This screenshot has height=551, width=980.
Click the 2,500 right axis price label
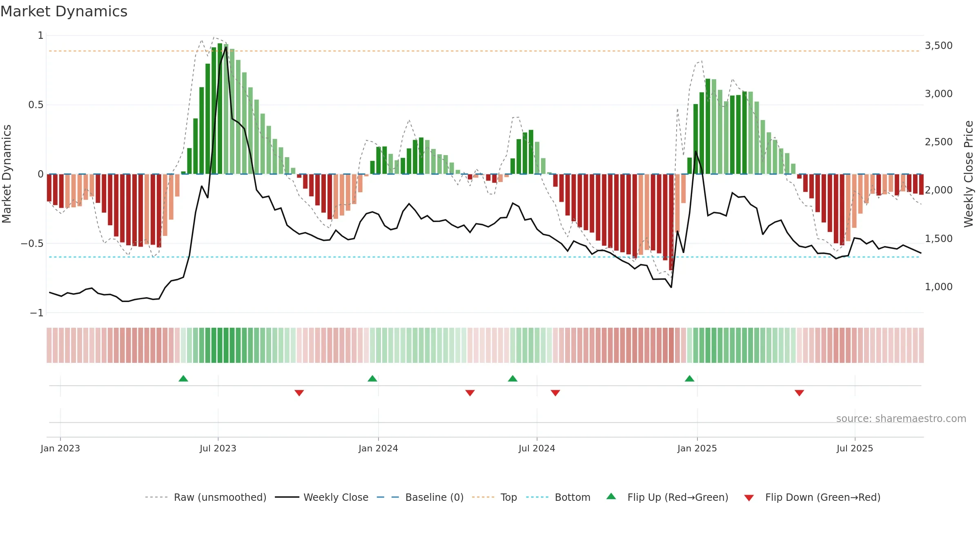[939, 142]
